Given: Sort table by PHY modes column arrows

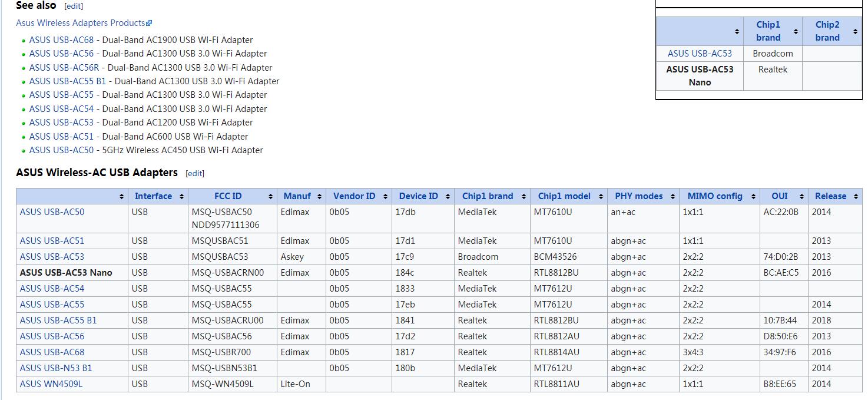Looking at the screenshot, I should (x=673, y=196).
